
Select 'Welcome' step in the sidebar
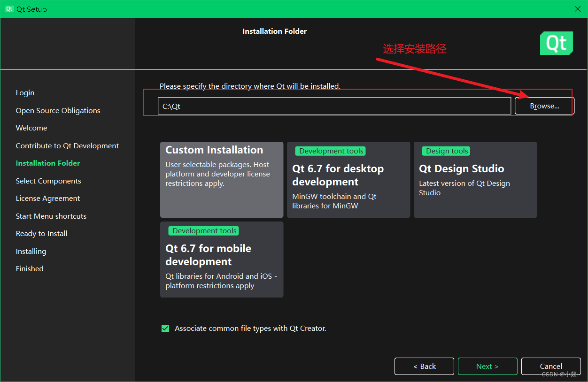31,128
